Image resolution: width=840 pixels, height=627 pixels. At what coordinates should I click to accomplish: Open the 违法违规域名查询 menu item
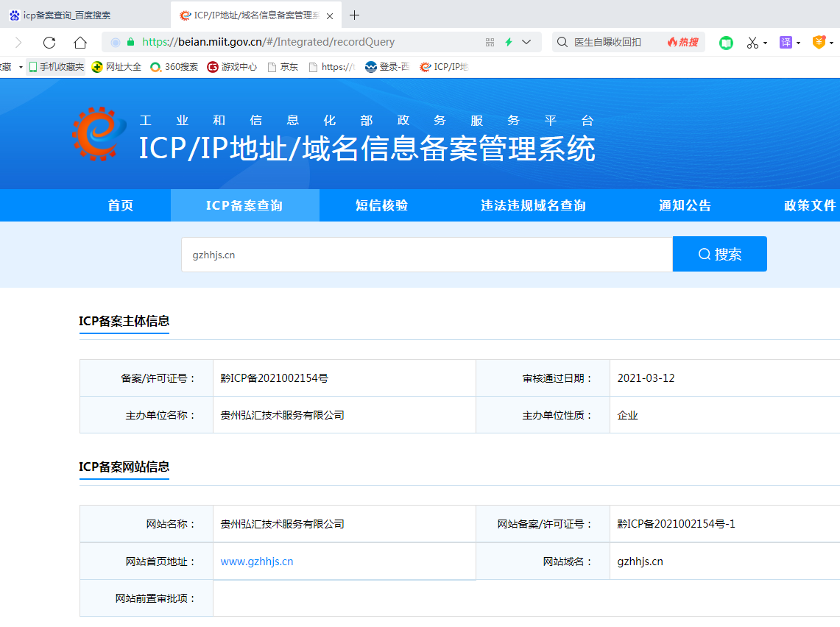[533, 205]
